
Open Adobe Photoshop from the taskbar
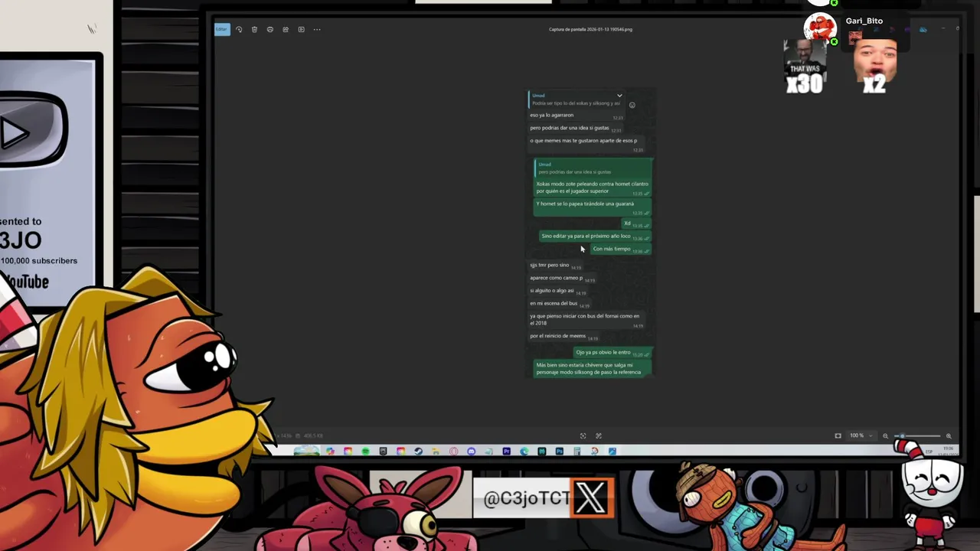coord(559,452)
